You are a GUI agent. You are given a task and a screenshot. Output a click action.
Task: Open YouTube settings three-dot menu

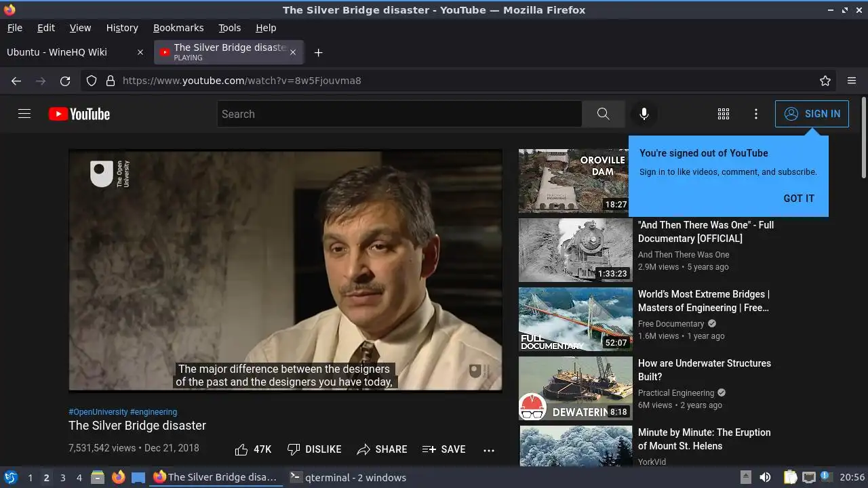[756, 114]
